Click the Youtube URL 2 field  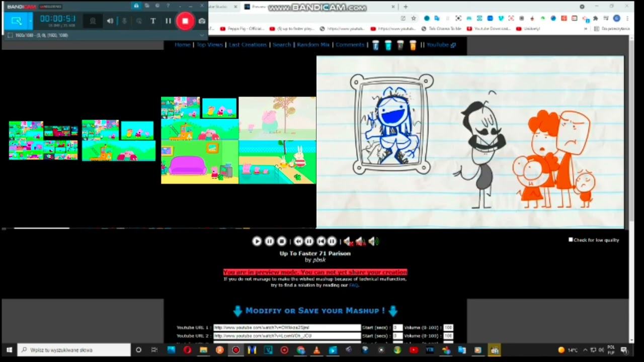287,335
